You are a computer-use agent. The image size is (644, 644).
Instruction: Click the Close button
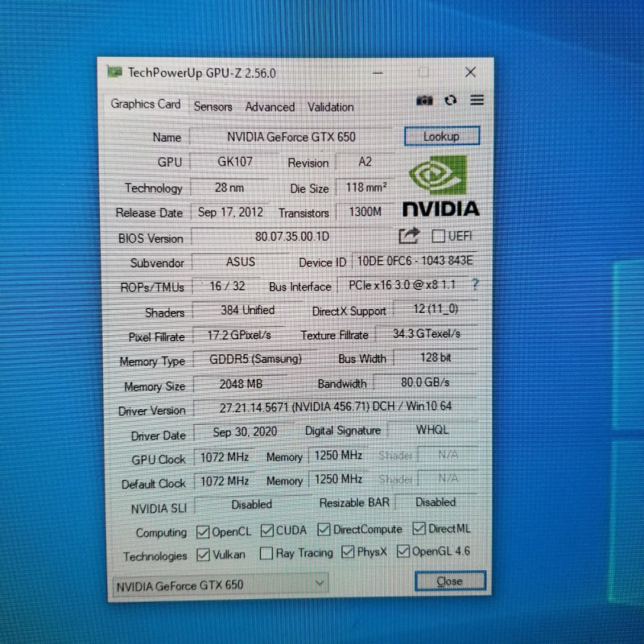click(450, 581)
